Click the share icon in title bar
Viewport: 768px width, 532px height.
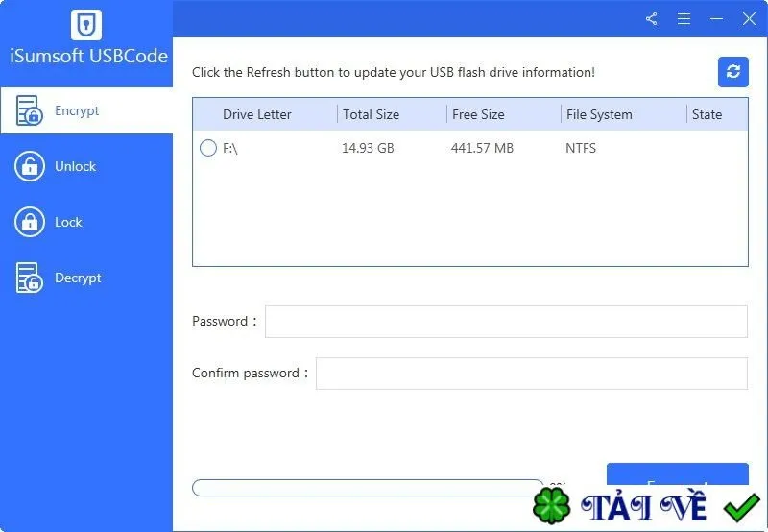pyautogui.click(x=652, y=19)
